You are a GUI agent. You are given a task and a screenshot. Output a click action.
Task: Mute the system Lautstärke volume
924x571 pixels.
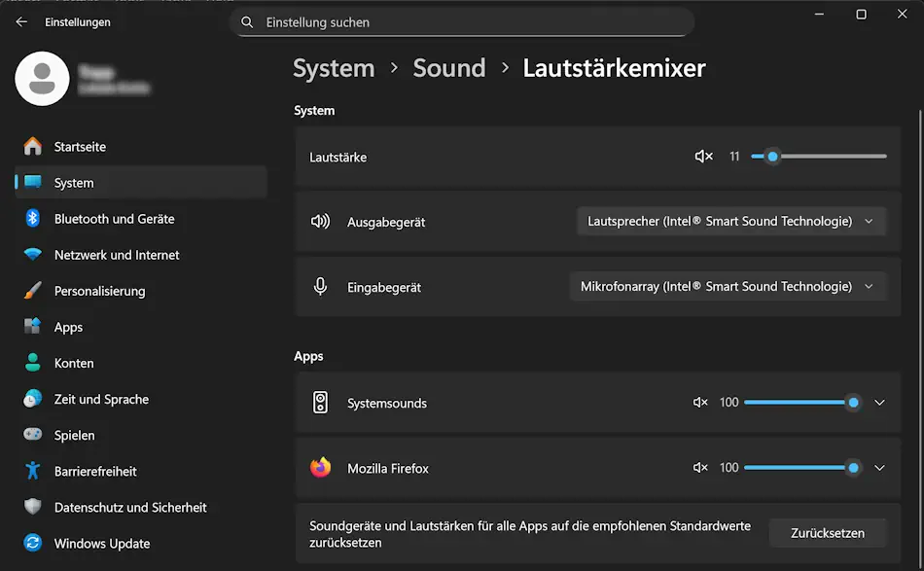click(x=703, y=156)
